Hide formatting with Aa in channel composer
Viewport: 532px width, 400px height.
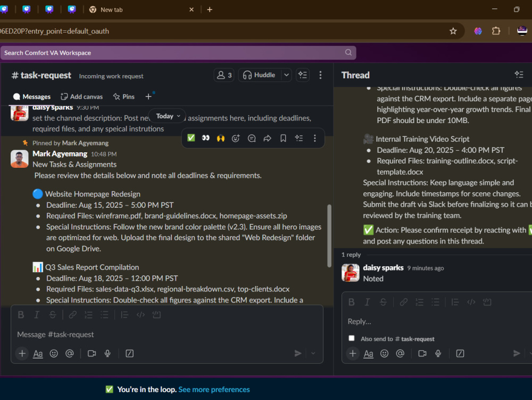pyautogui.click(x=38, y=354)
